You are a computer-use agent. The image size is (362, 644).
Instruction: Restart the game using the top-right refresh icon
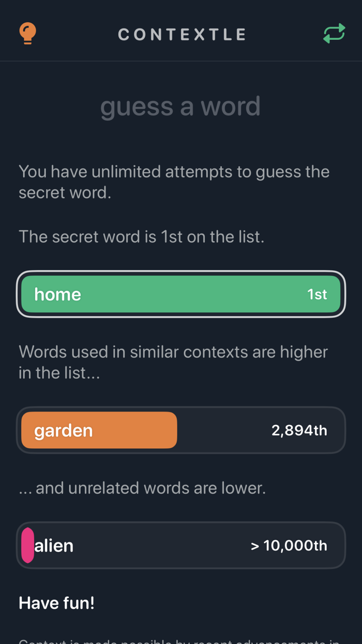[x=334, y=33]
